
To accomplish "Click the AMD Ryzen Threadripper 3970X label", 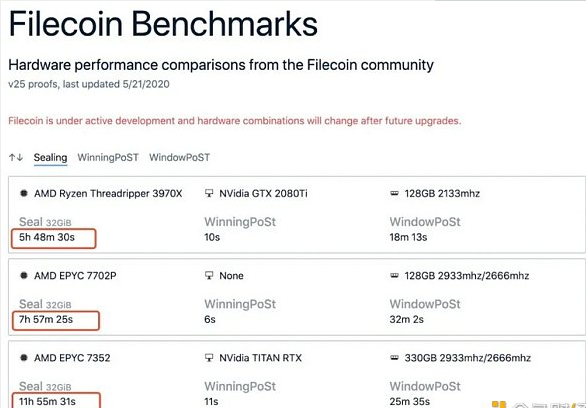I will pyautogui.click(x=108, y=194).
